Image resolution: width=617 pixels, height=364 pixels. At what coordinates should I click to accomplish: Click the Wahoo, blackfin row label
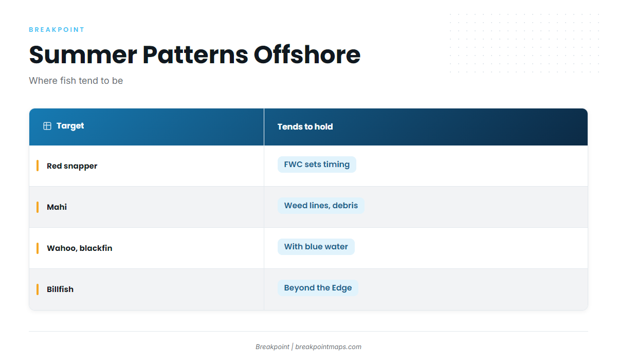(79, 248)
